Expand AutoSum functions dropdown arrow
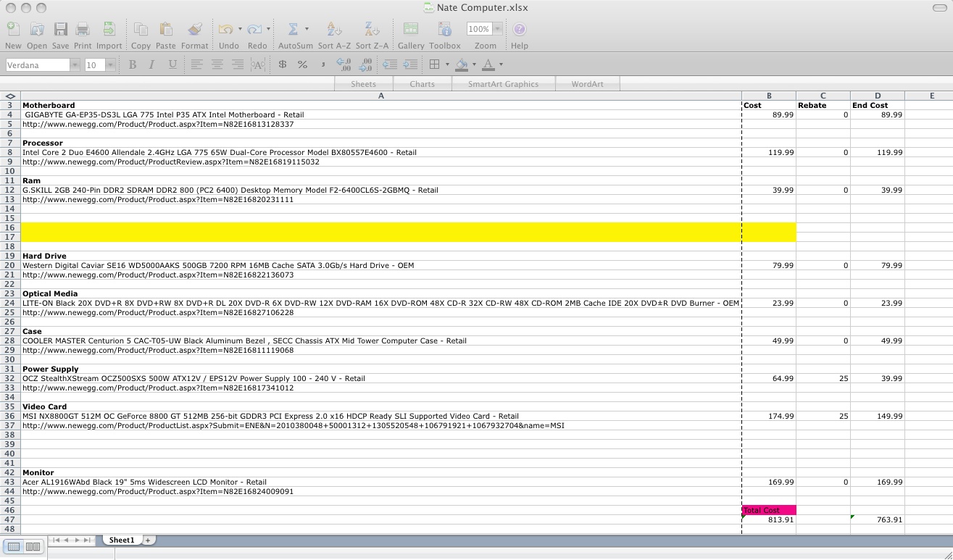This screenshot has height=560, width=953. coord(307,29)
